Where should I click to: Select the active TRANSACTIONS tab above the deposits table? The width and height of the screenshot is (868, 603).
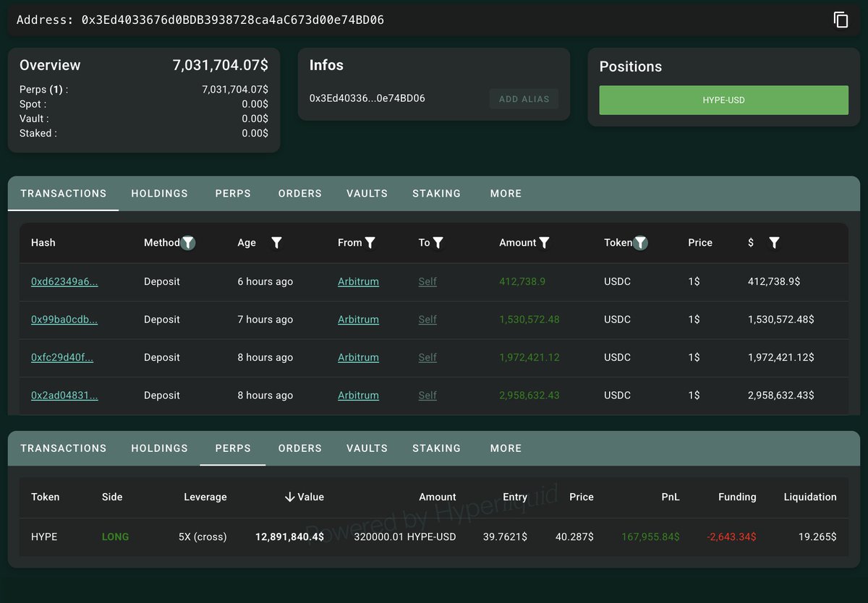[x=64, y=194]
